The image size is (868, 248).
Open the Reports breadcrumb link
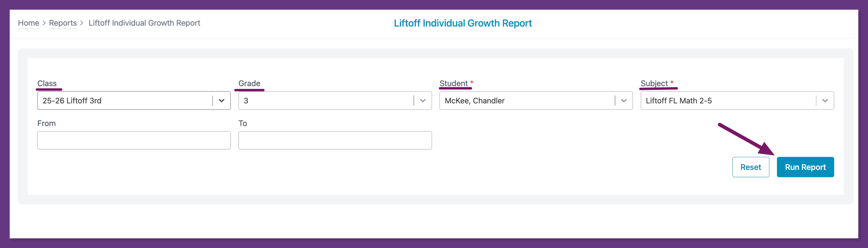tap(63, 23)
